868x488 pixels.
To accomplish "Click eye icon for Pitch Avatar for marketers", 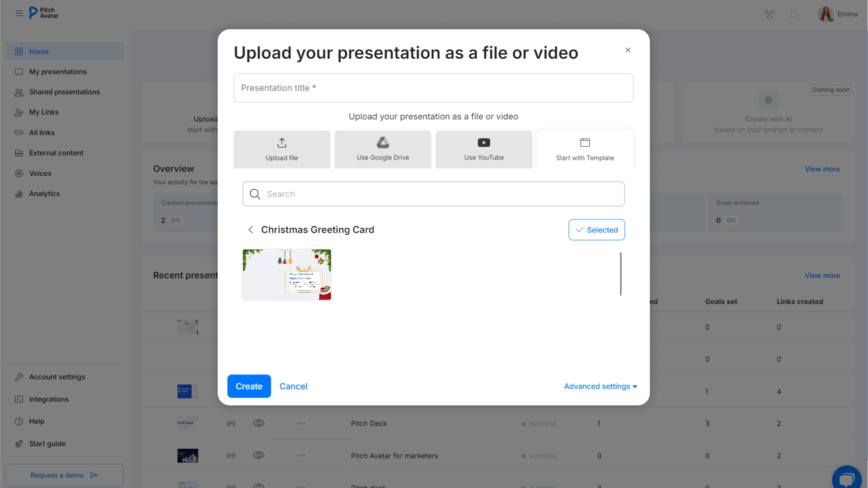I will tap(258, 455).
